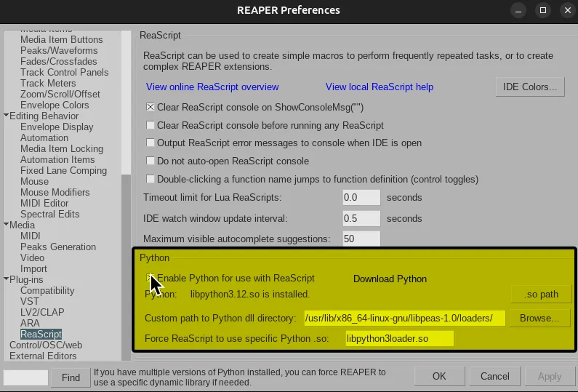The width and height of the screenshot is (578, 392).
Task: Select Mouse Modifiers page
Action: click(55, 192)
